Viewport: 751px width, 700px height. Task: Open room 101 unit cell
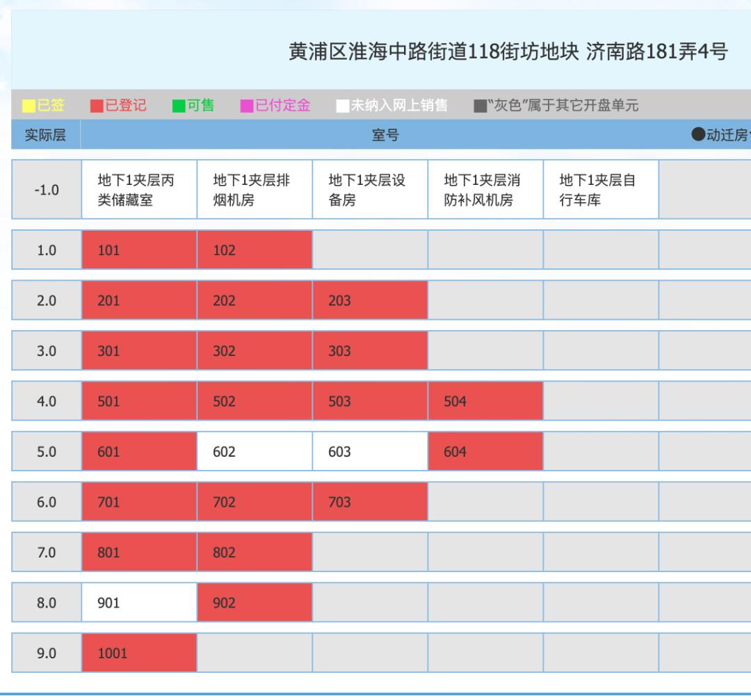[139, 250]
